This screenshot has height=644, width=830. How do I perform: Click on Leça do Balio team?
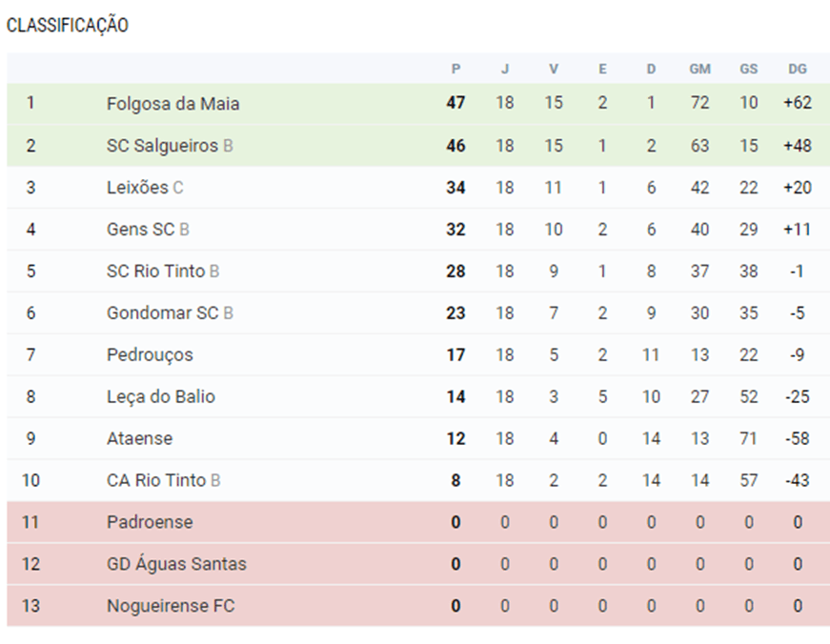coord(161,397)
